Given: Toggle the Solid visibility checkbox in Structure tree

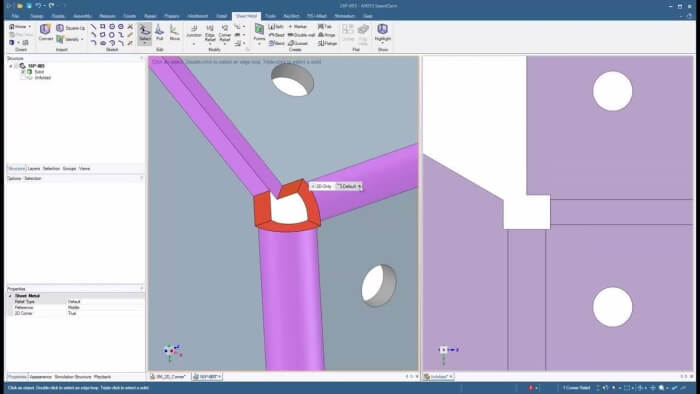Looking at the screenshot, I should click(24, 72).
